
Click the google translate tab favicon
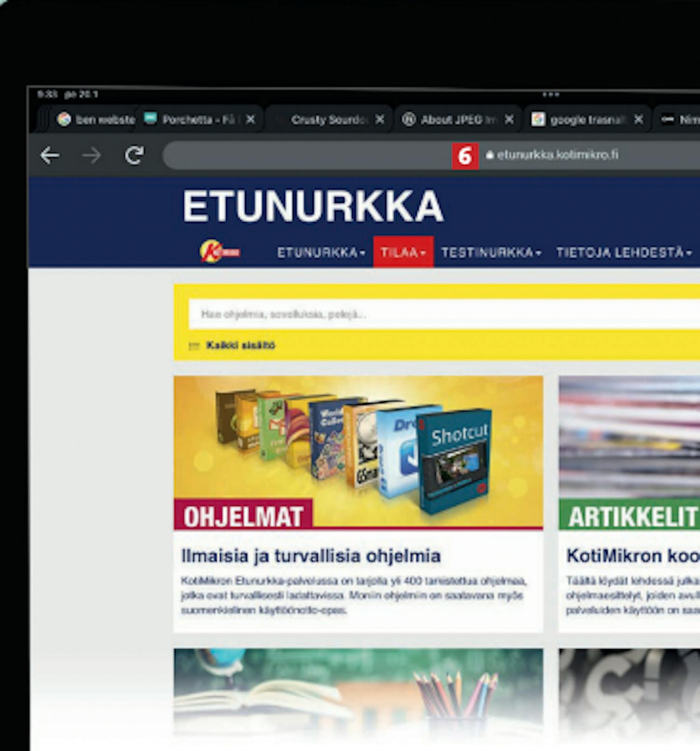(x=538, y=119)
